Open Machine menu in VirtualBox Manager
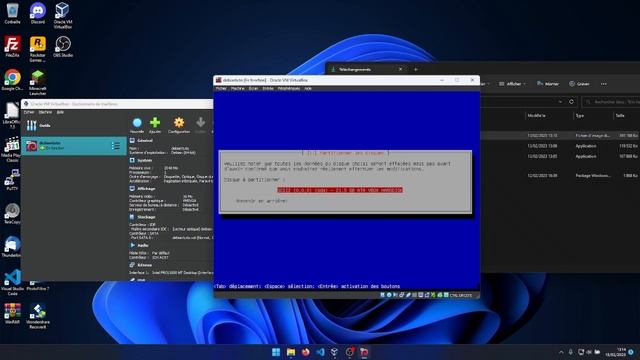640x360 pixels. pos(45,112)
